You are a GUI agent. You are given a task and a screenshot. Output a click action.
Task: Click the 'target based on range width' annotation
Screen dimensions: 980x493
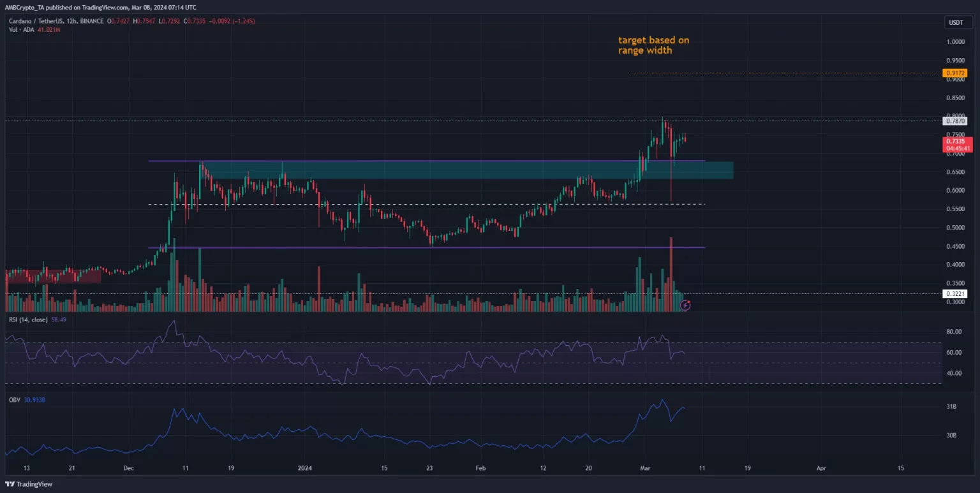click(x=653, y=45)
